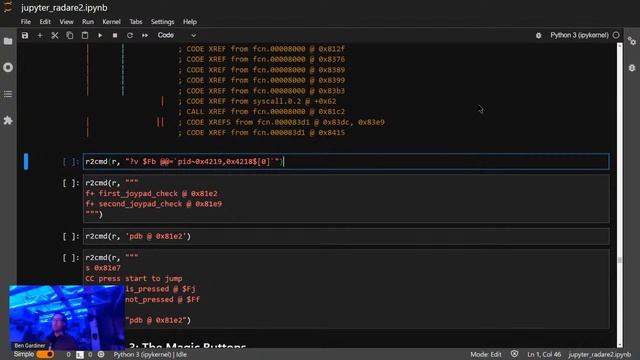640x360 pixels.
Task: Paste cell from clipboard
Action: pyautogui.click(x=85, y=36)
